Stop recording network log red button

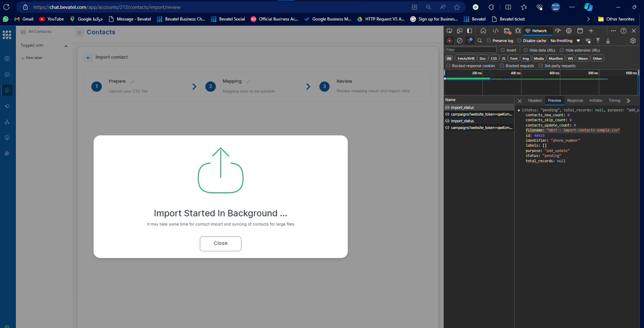point(449,41)
